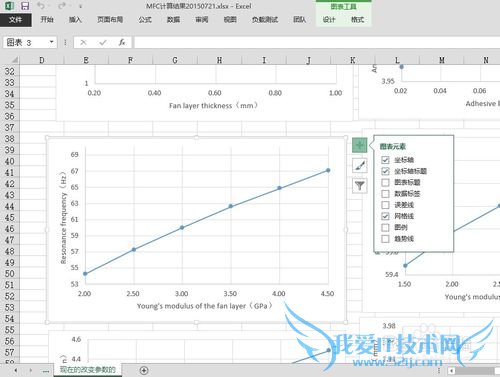The image size is (500, 377).
Task: Click the 69 label on vertical axis
Action: click(x=75, y=155)
